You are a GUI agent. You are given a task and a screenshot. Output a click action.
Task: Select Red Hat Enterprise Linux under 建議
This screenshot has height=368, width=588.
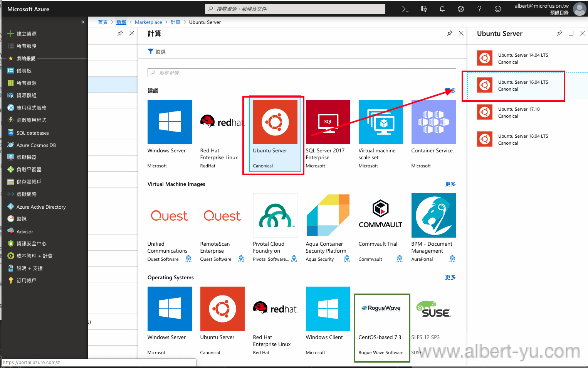click(x=222, y=134)
